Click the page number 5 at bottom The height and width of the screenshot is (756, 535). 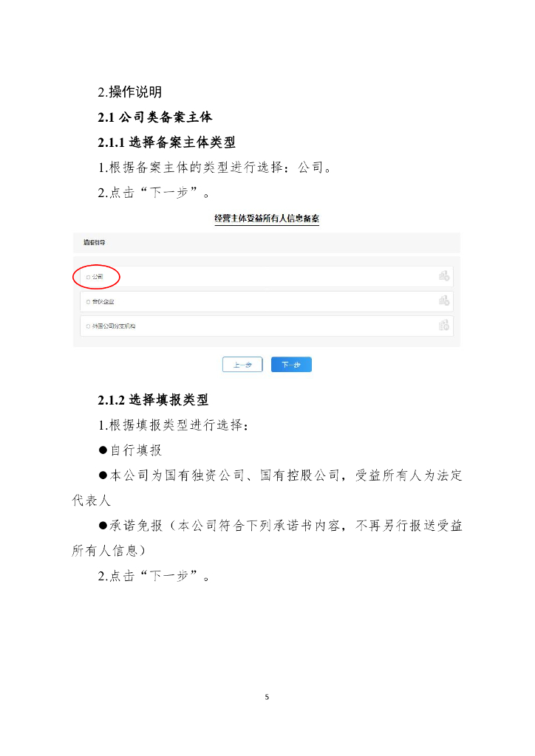[x=267, y=697]
